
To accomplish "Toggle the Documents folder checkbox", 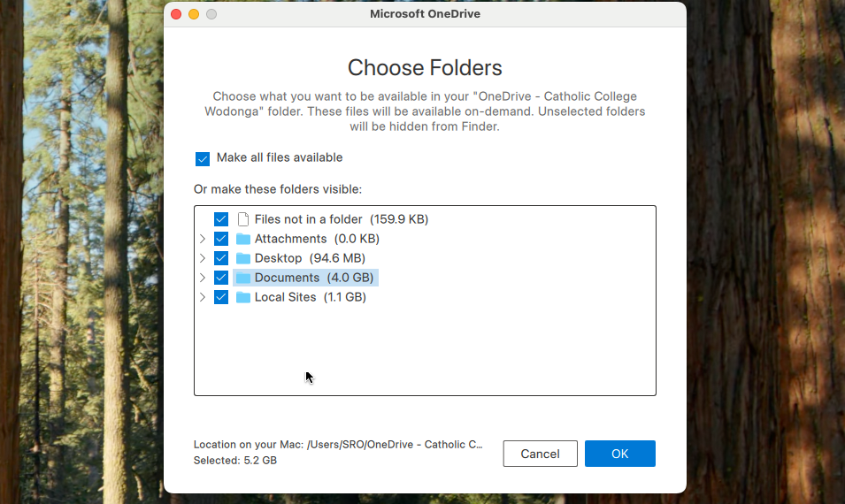I will click(x=221, y=278).
